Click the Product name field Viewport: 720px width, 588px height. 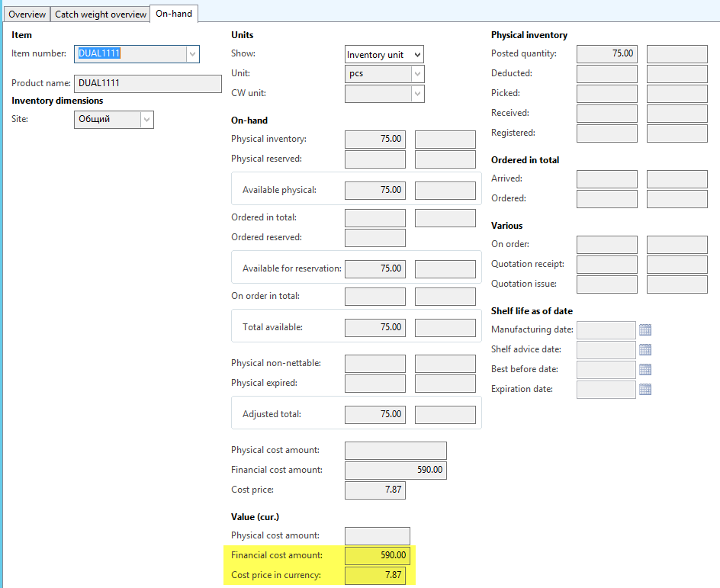[148, 84]
